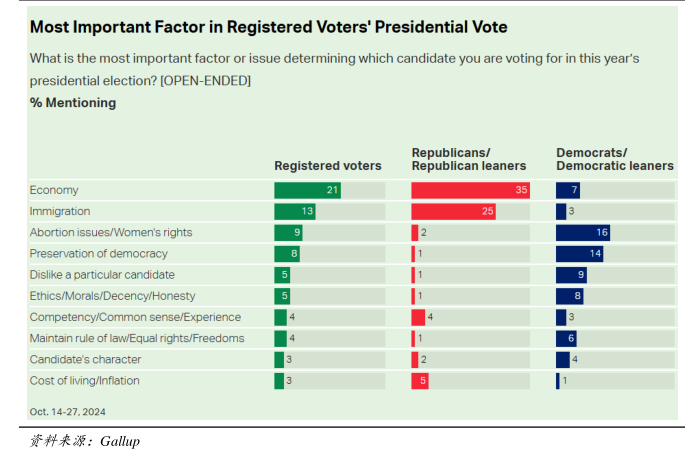
Task: Click the red Cost of living/Inflation bar
Action: point(420,380)
